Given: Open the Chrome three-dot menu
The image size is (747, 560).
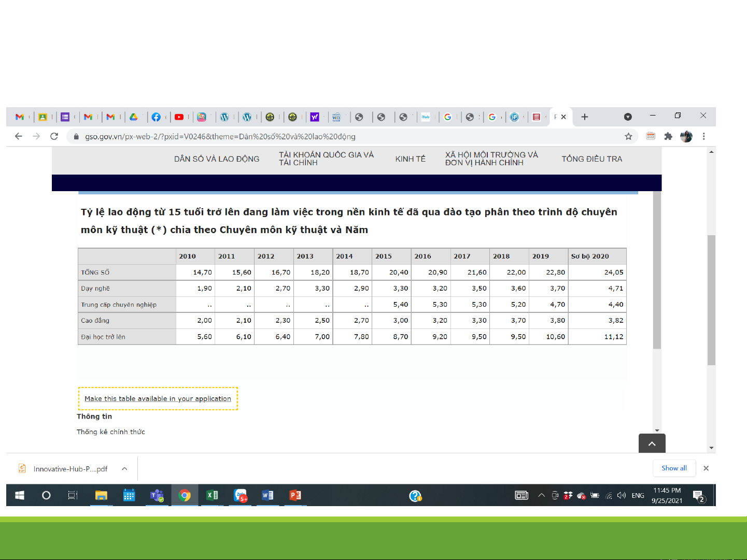Looking at the screenshot, I should point(703,136).
